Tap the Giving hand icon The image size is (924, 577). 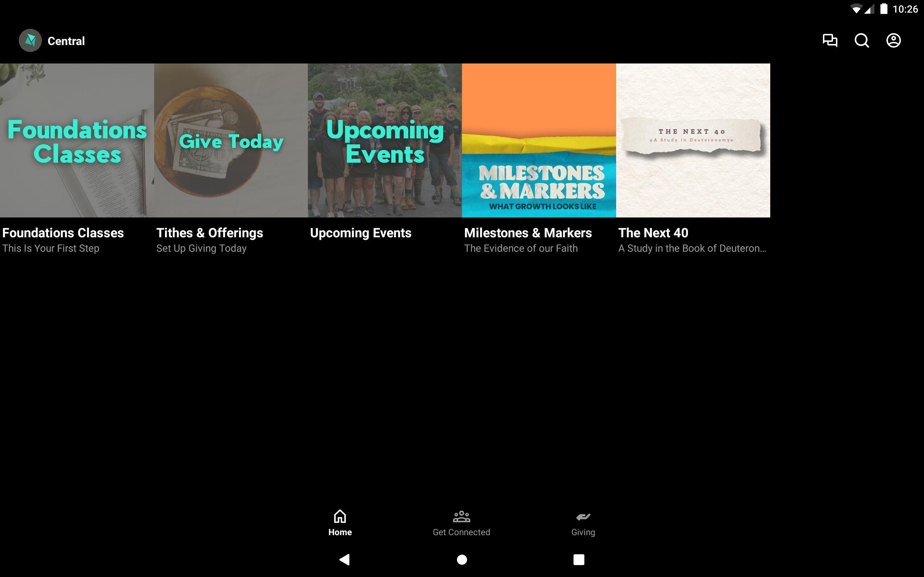583,517
